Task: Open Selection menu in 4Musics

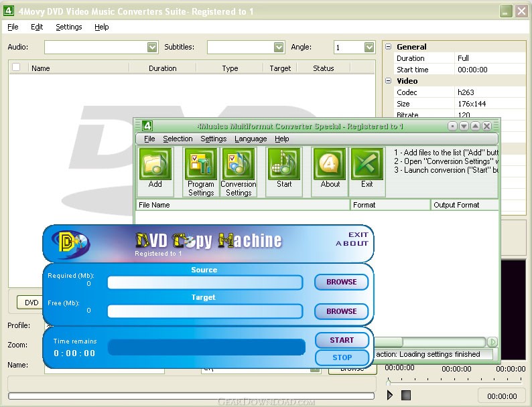Action: (x=178, y=139)
